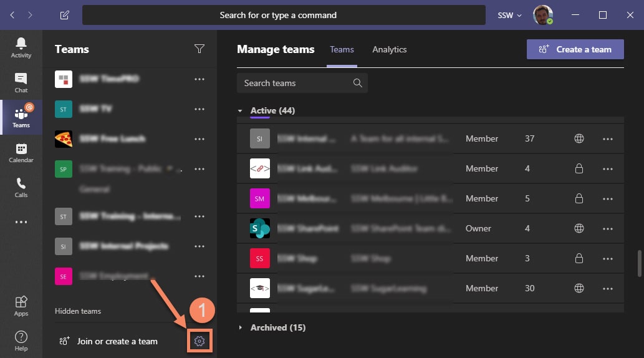
Task: Click the filter funnel icon beside Teams
Action: 199,49
